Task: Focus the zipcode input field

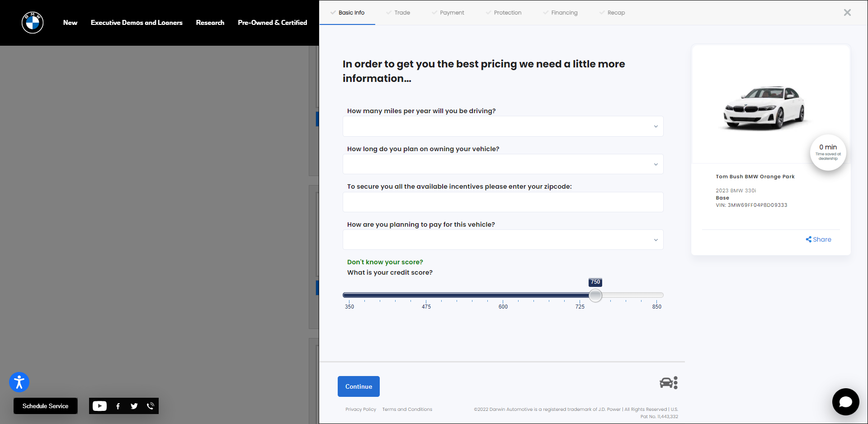Action: click(x=503, y=202)
